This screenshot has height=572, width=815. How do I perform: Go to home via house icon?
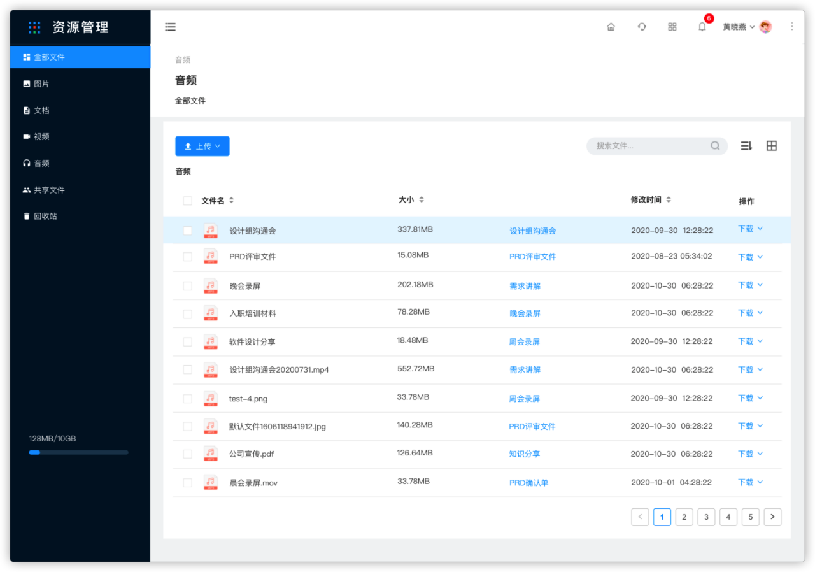611,27
